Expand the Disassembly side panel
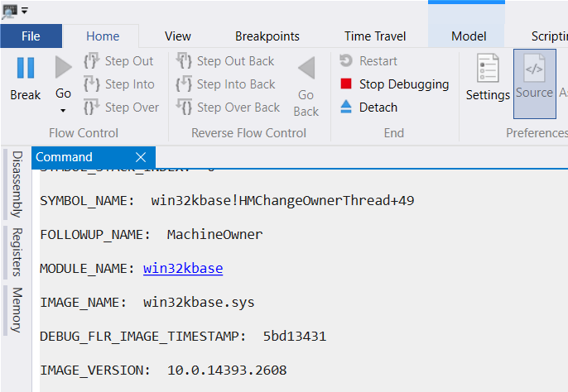 click(17, 184)
